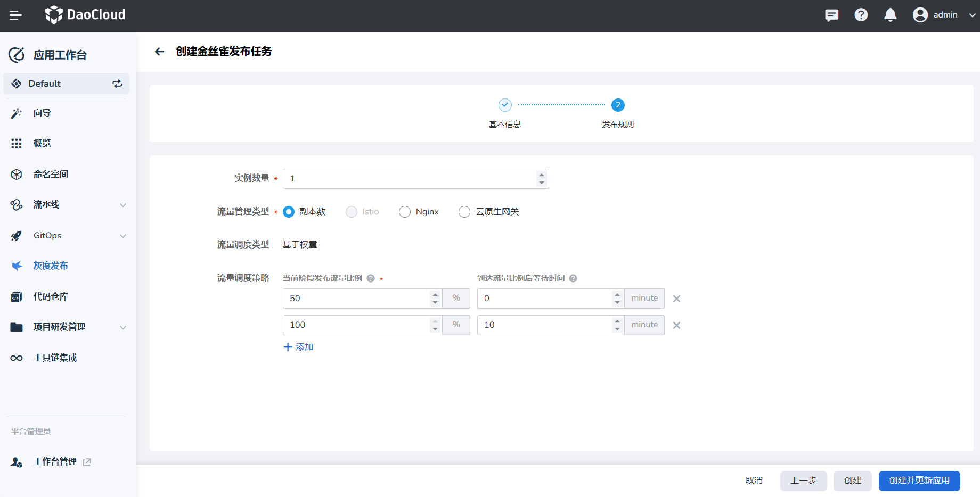Open 代码仓库 from the sidebar
This screenshot has height=497, width=980.
pos(51,297)
